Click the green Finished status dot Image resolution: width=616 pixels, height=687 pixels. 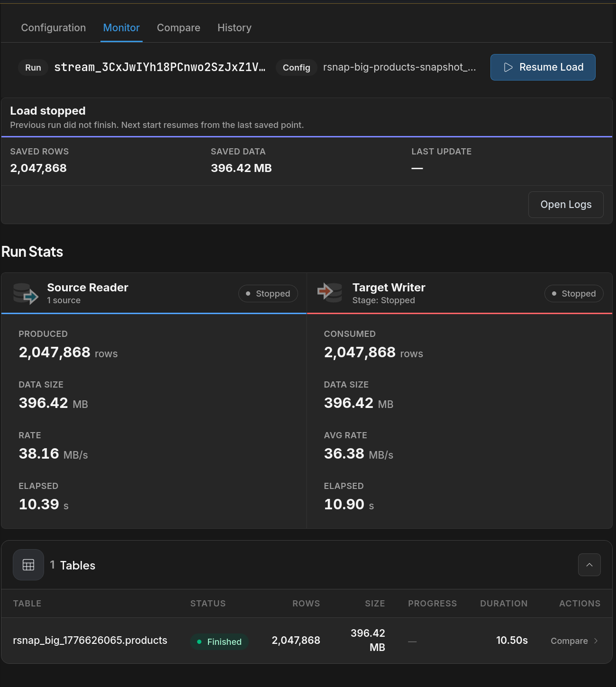pos(199,642)
